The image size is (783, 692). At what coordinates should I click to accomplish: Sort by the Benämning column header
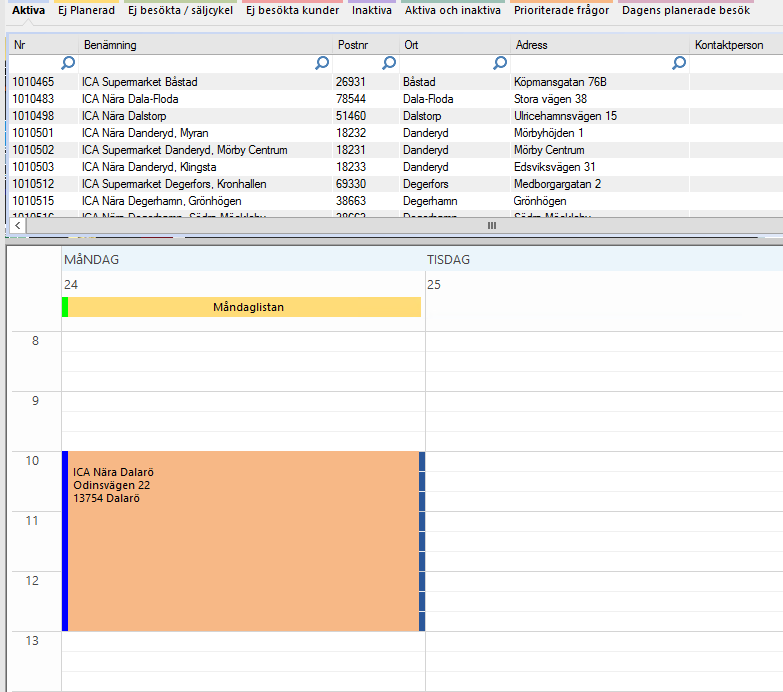(x=205, y=45)
